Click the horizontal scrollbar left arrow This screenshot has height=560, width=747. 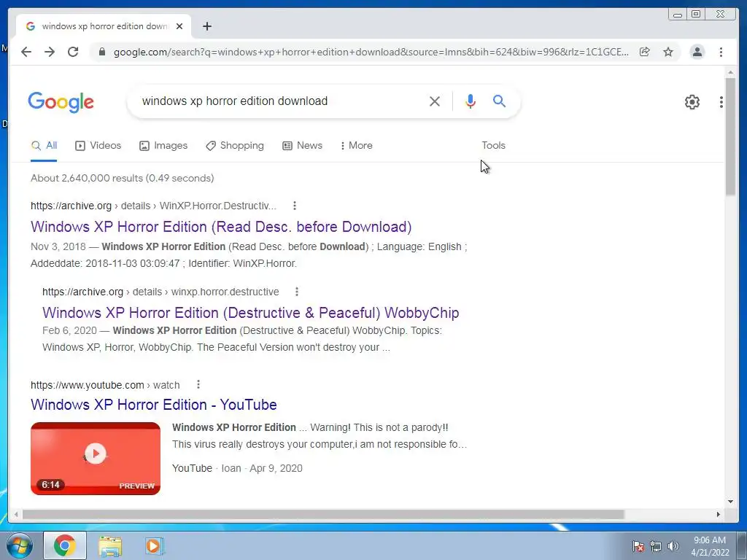click(17, 514)
